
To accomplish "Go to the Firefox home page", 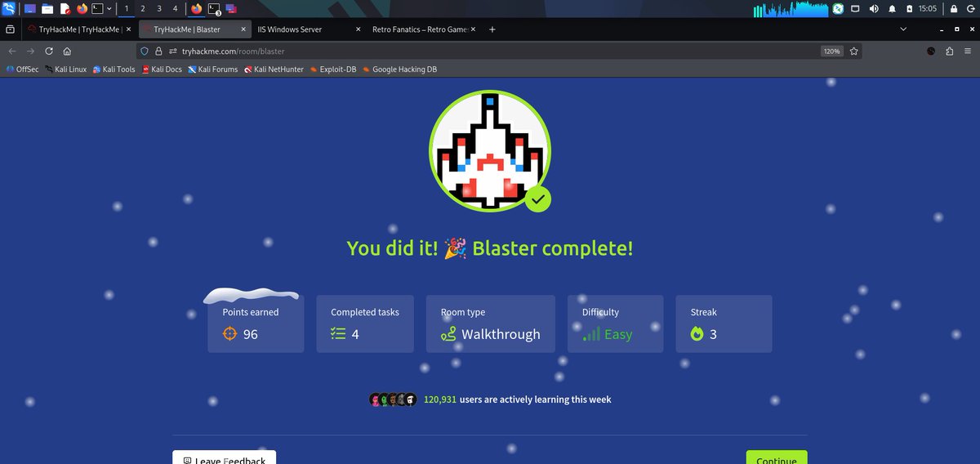I will coord(67,51).
